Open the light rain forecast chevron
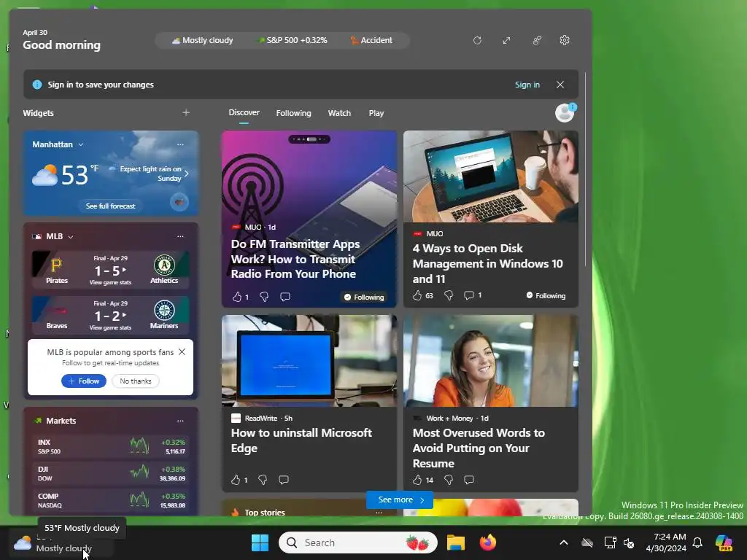This screenshot has height=560, width=747. pos(186,174)
